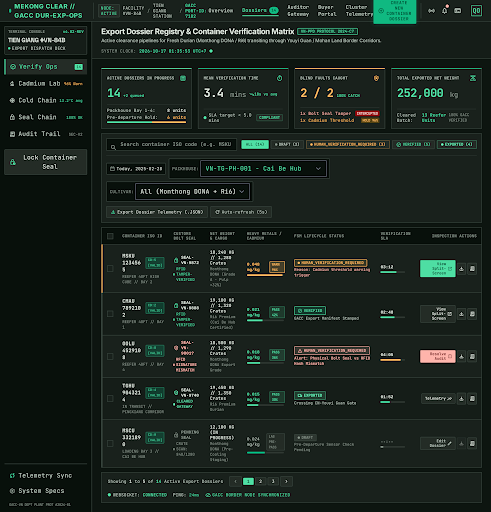Click the pending seal lock icon in the MSCU 332189 row
The image size is (491, 512).
(176, 435)
